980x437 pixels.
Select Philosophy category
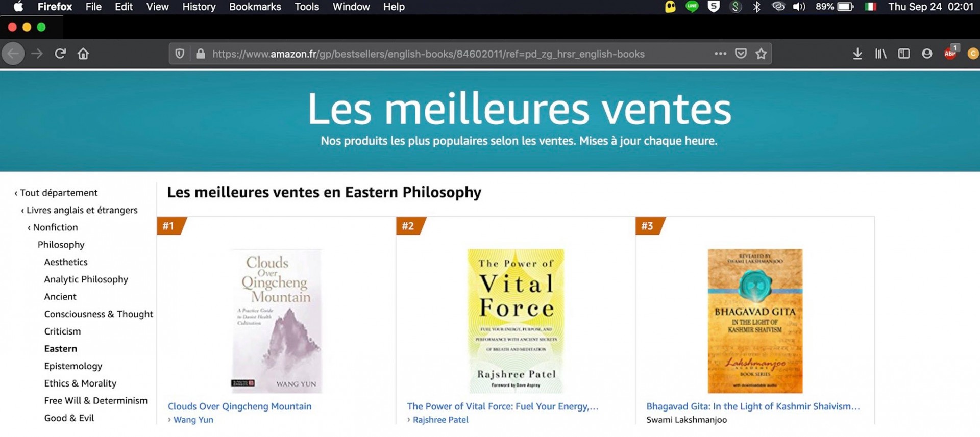(x=61, y=245)
